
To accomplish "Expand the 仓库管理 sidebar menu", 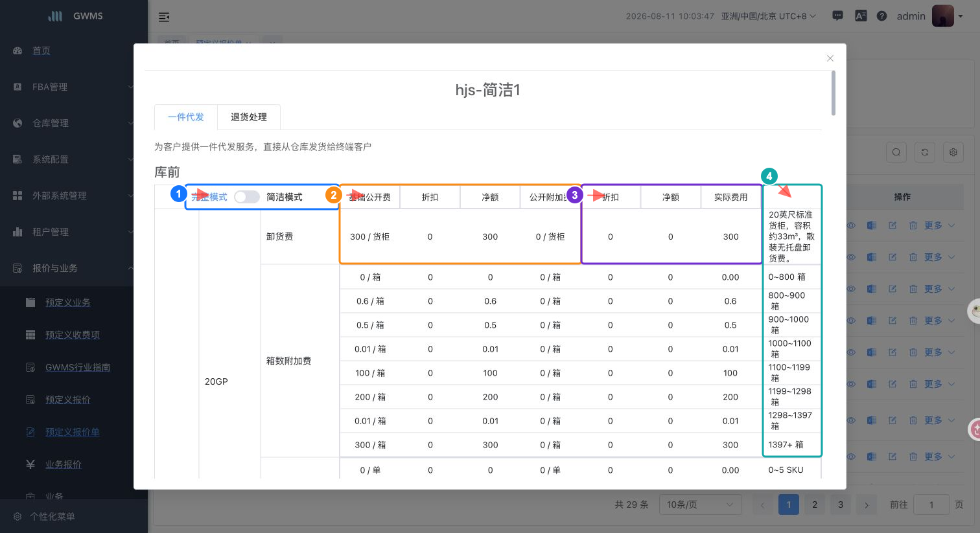I will click(74, 123).
